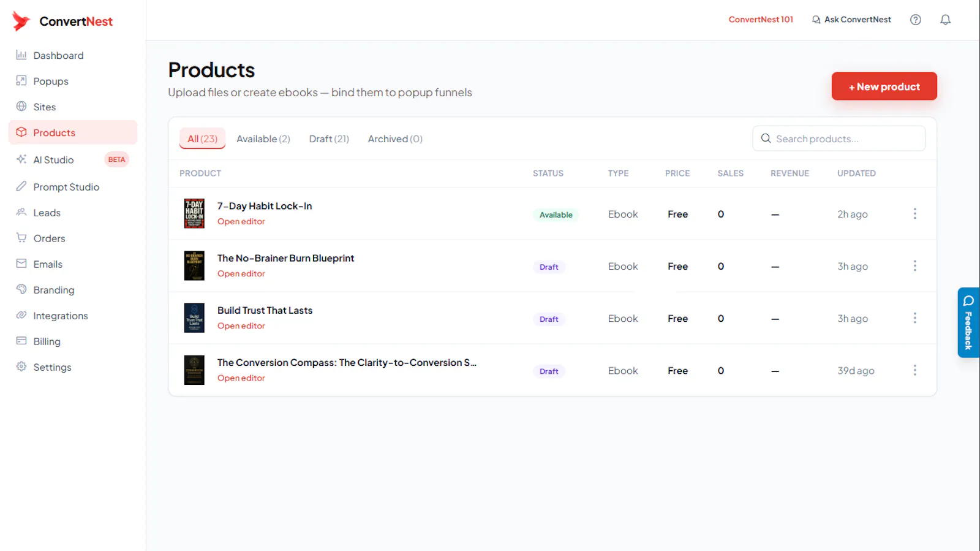Switch to the Available (2) tab
The height and width of the screenshot is (551, 980).
(x=263, y=139)
